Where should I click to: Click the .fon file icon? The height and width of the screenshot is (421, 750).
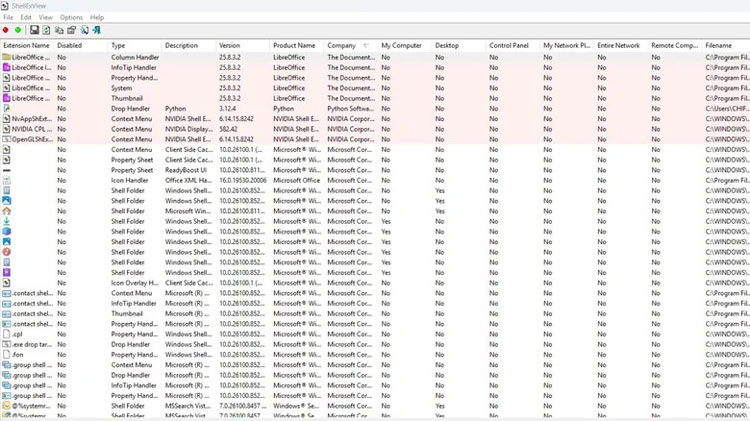[x=6, y=355]
